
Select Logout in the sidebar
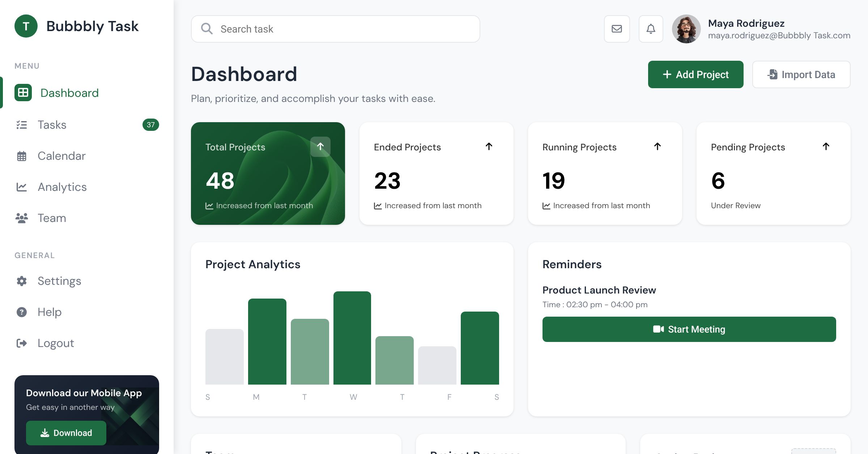point(56,343)
